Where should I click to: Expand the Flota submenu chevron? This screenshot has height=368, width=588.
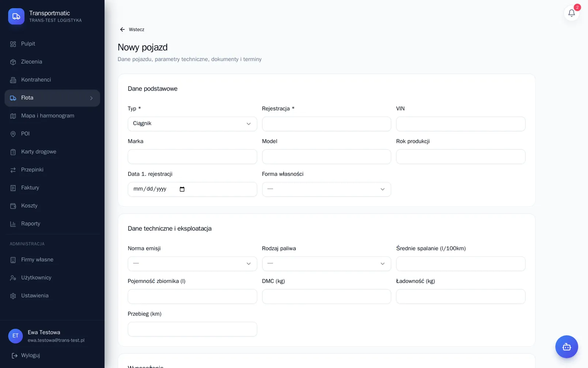(x=92, y=98)
